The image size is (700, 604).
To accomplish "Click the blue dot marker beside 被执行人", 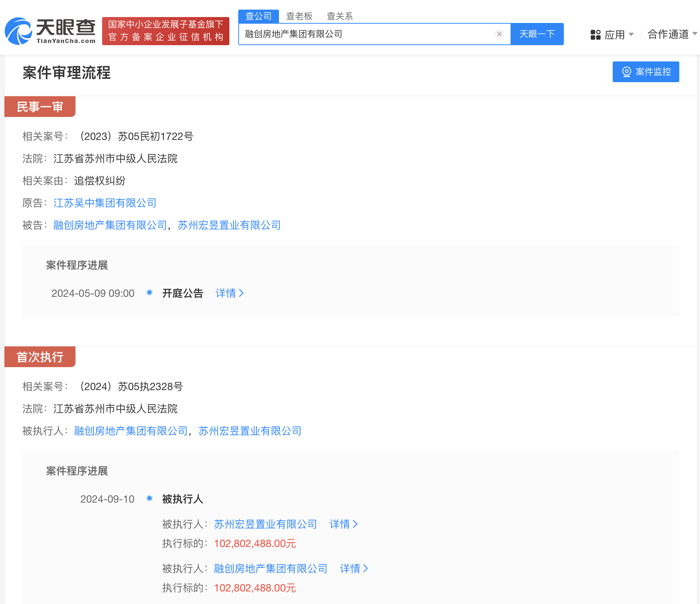I will 149,499.
